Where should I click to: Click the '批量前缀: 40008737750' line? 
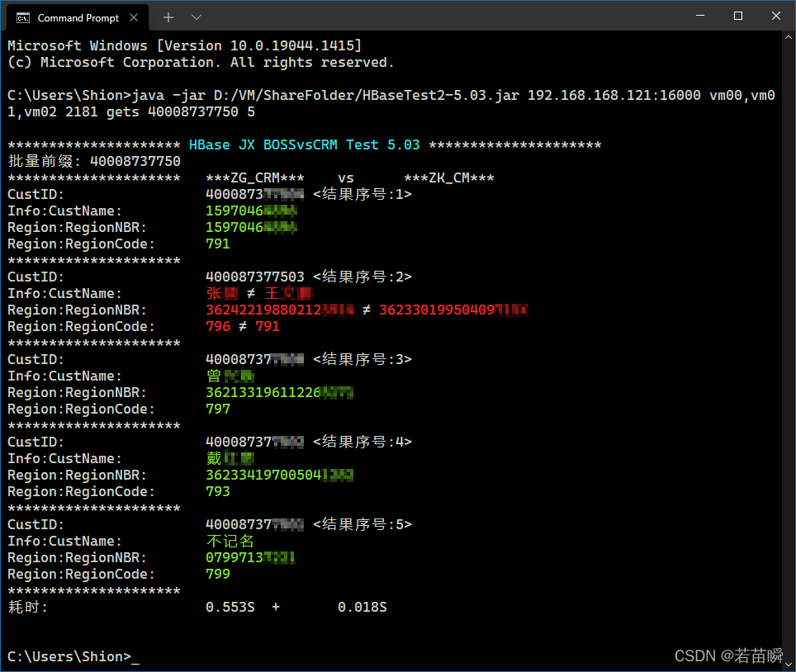94,162
